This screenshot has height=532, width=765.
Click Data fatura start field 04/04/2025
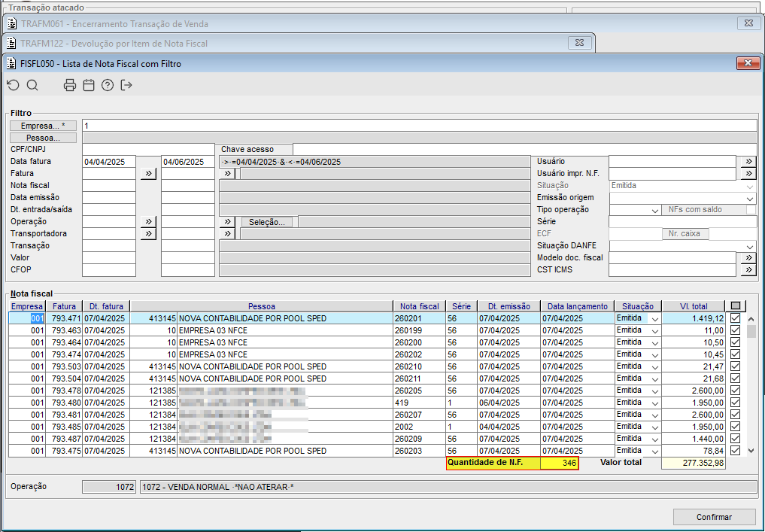[109, 162]
